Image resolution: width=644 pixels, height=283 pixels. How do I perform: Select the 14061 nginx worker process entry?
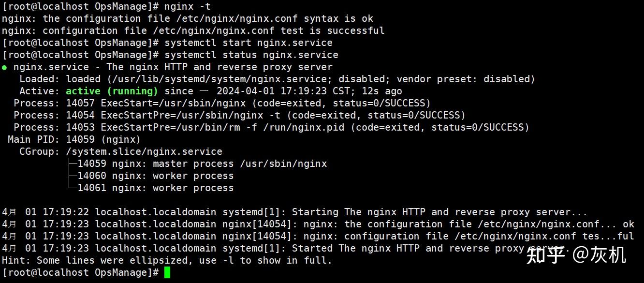pyautogui.click(x=155, y=188)
